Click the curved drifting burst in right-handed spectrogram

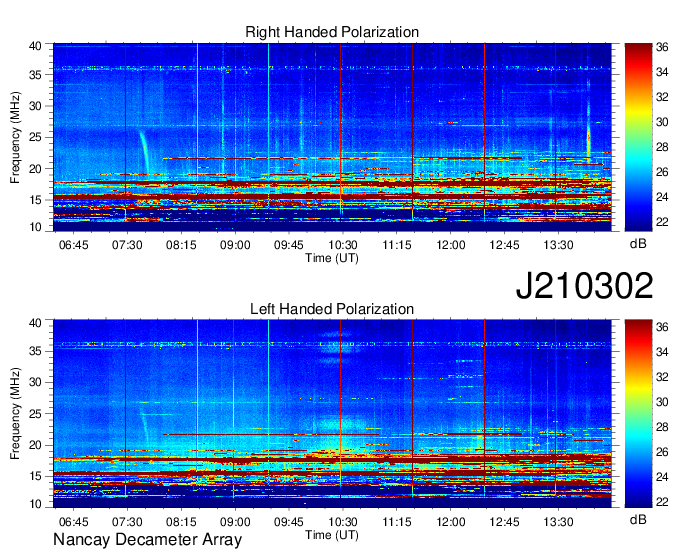(144, 150)
